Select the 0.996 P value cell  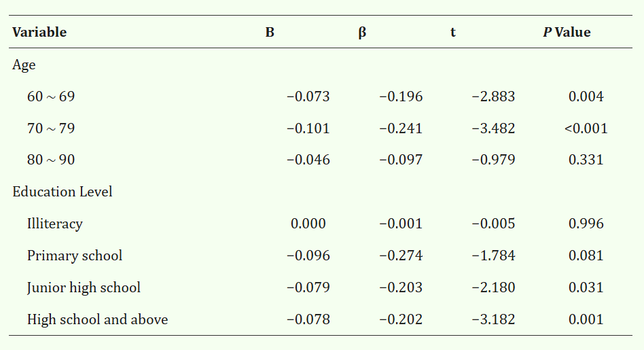tap(586, 224)
